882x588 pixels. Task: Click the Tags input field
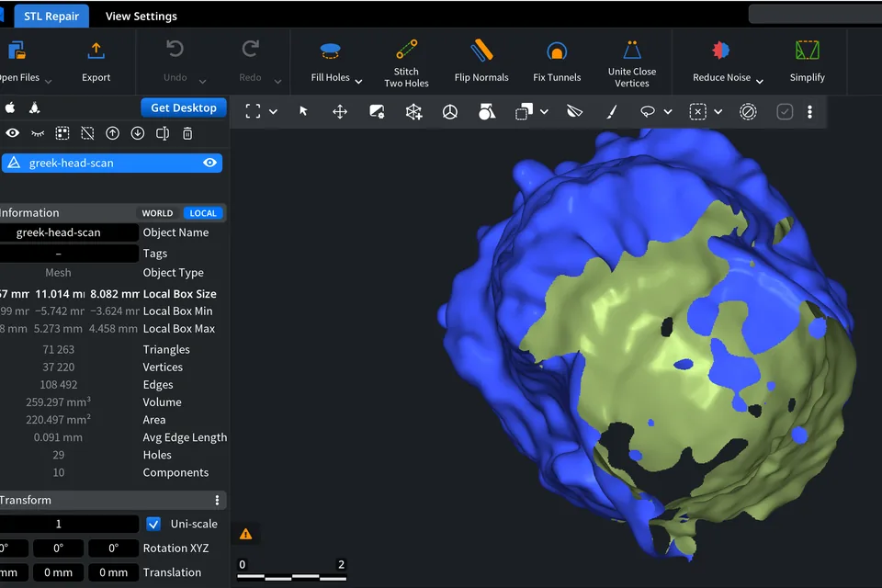click(x=68, y=254)
